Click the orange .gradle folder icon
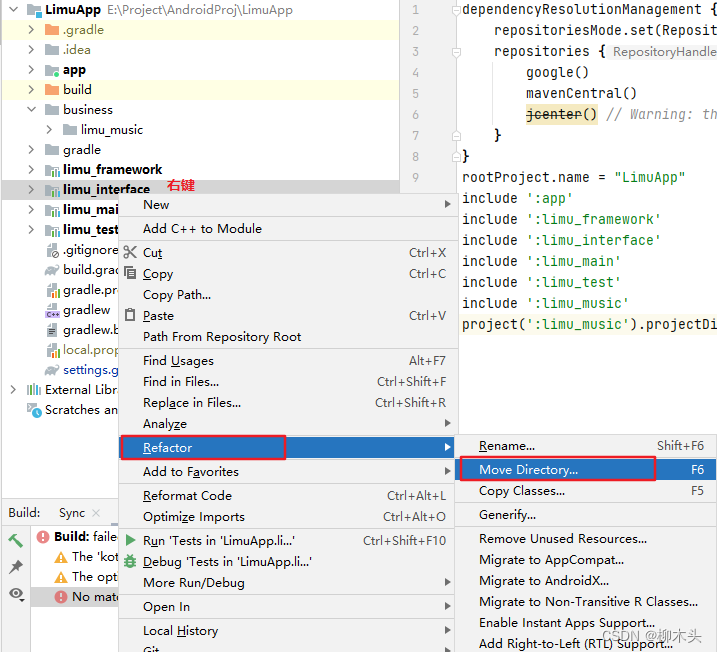 (52, 30)
